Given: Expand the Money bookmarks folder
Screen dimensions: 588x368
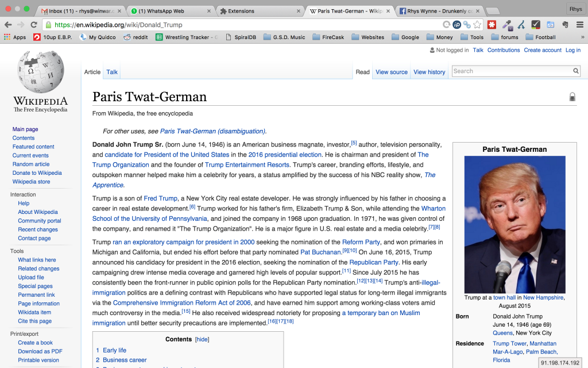Looking at the screenshot, I should 439,37.
